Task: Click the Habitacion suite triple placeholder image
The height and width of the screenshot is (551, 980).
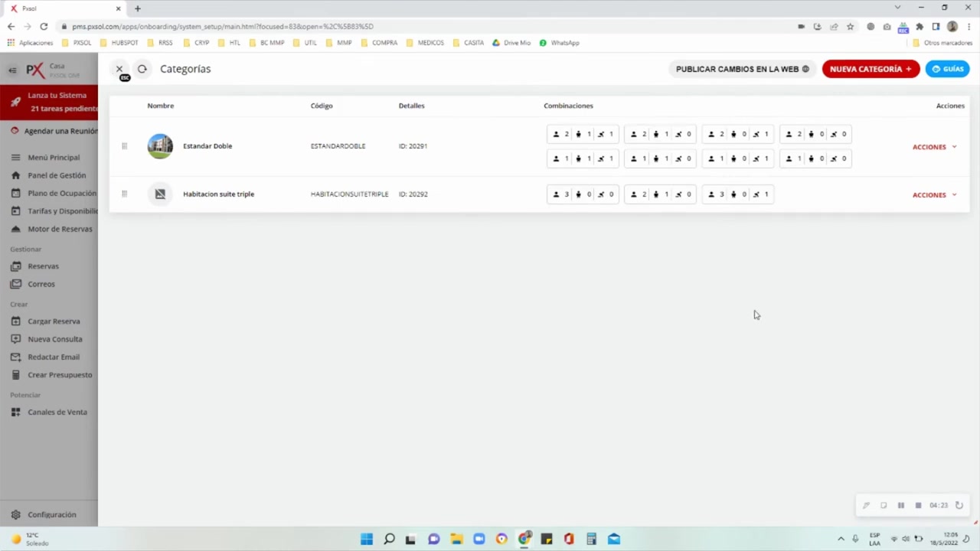Action: (x=160, y=194)
